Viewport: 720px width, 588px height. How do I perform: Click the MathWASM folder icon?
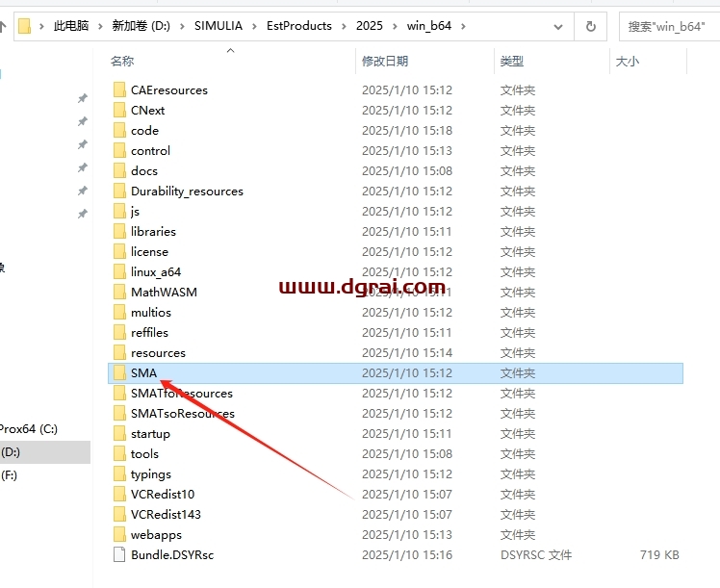click(119, 292)
